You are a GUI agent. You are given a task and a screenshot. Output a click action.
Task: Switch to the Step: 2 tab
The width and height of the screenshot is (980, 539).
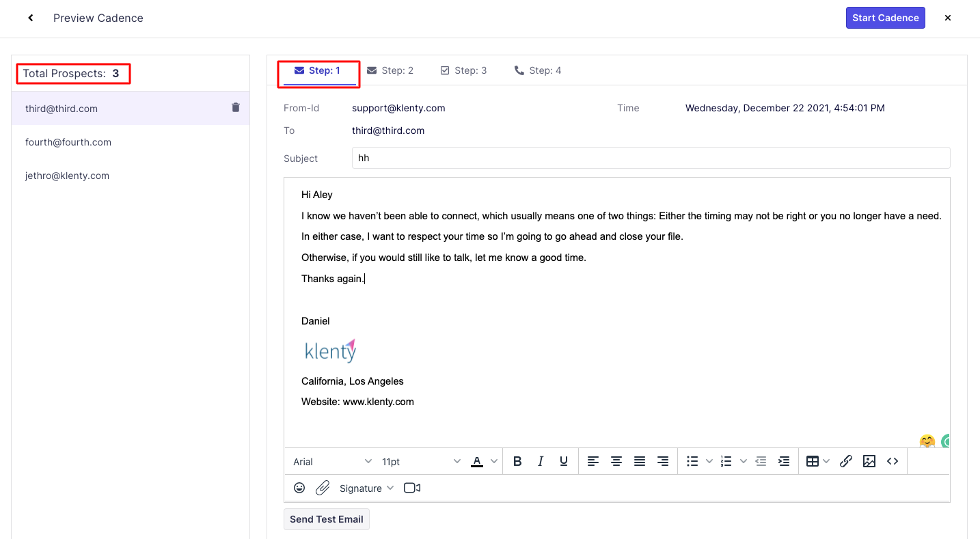click(x=390, y=70)
